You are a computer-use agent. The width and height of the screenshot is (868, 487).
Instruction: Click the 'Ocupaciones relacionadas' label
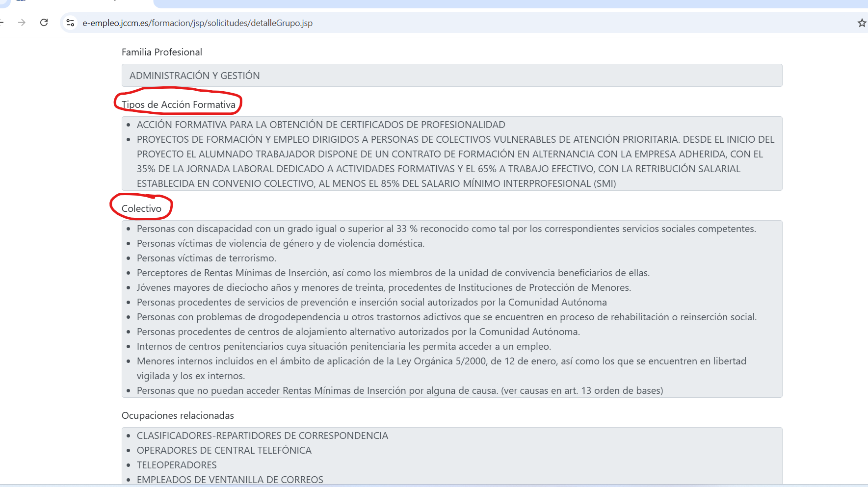pos(178,415)
